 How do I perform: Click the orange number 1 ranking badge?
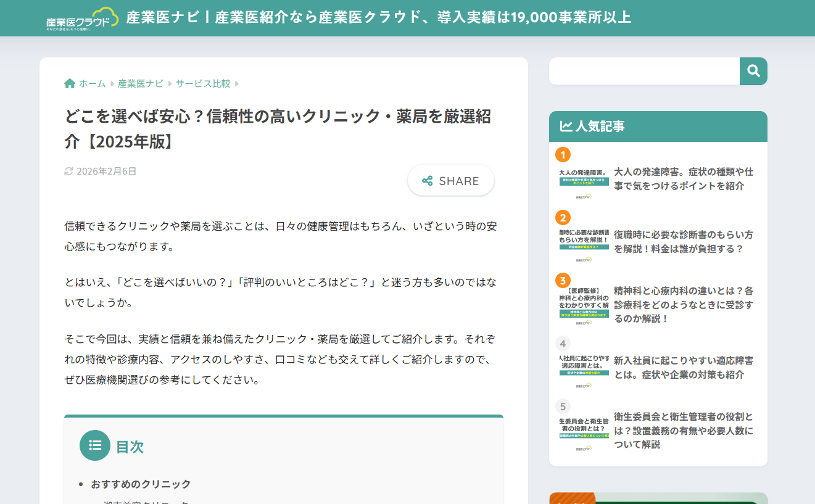pos(562,154)
